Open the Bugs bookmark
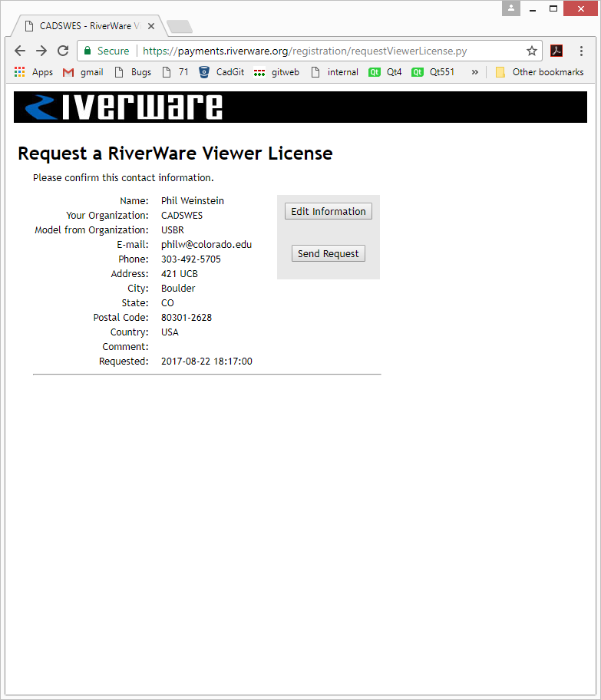The height and width of the screenshot is (700, 601). (133, 72)
